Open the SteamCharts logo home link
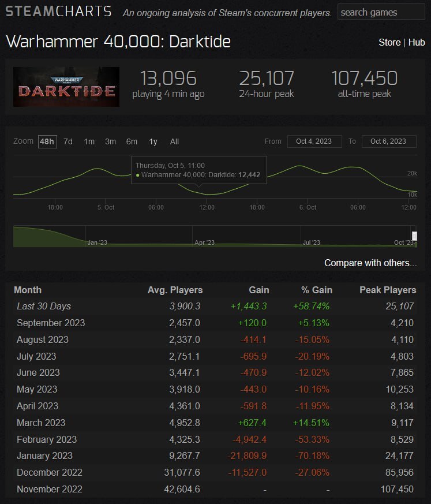The width and height of the screenshot is (431, 504). coord(59,12)
